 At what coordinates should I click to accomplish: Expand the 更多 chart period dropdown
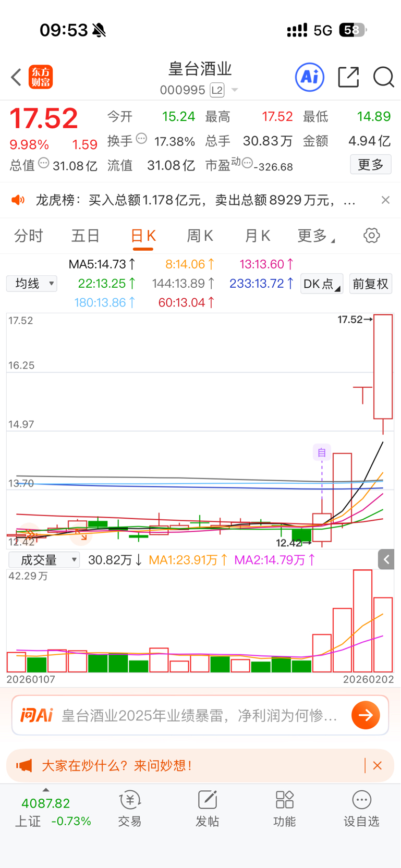point(316,236)
